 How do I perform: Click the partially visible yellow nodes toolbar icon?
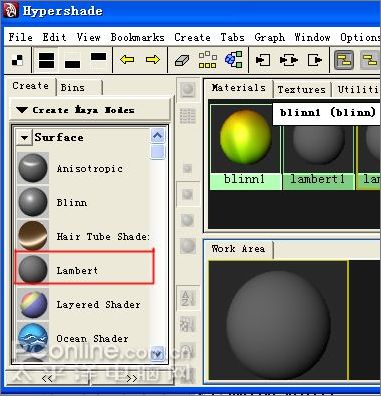click(371, 60)
